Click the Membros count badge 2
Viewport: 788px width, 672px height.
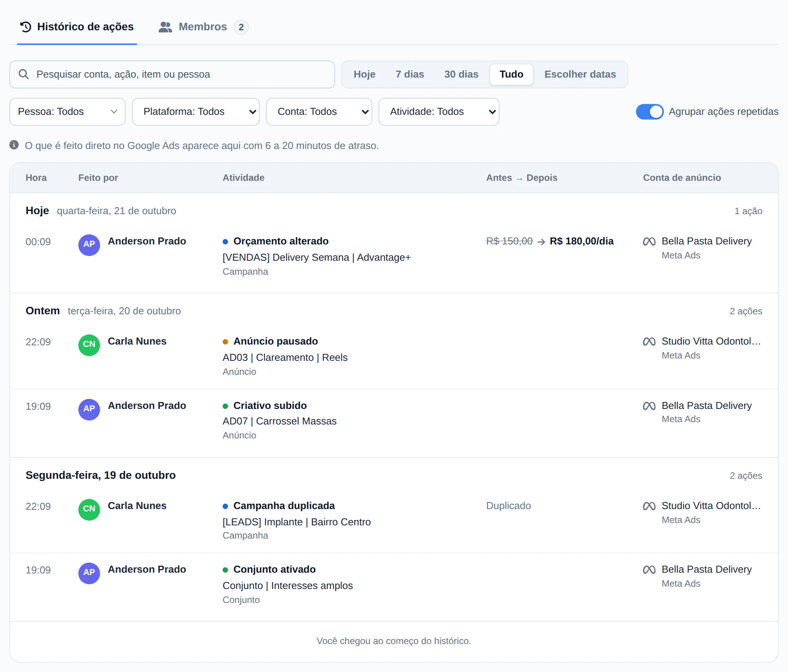coord(241,27)
